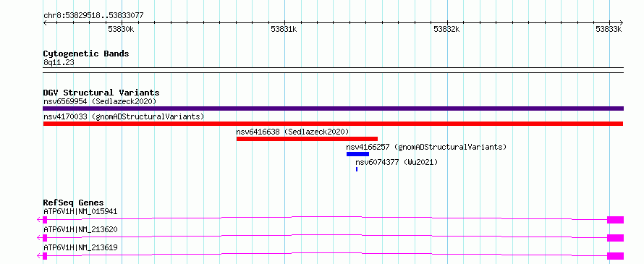Click the 8q11.23 cytogenetic band bar

333,70
